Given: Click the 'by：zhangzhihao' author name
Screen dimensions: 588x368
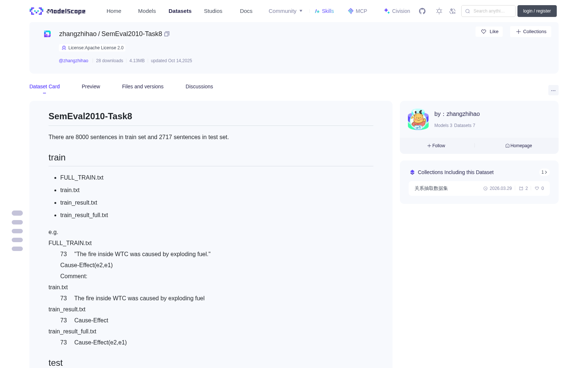Looking at the screenshot, I should (x=457, y=114).
